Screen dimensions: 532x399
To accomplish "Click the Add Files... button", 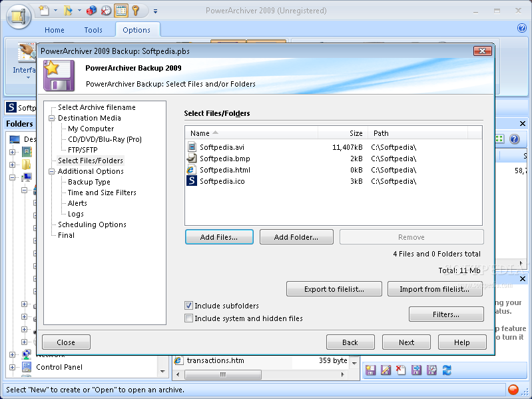I will click(219, 237).
